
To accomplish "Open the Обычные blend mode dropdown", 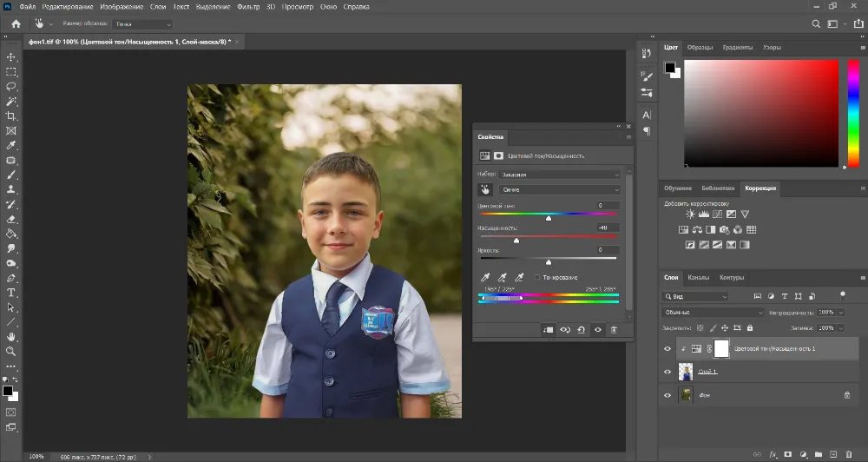I will click(x=712, y=312).
